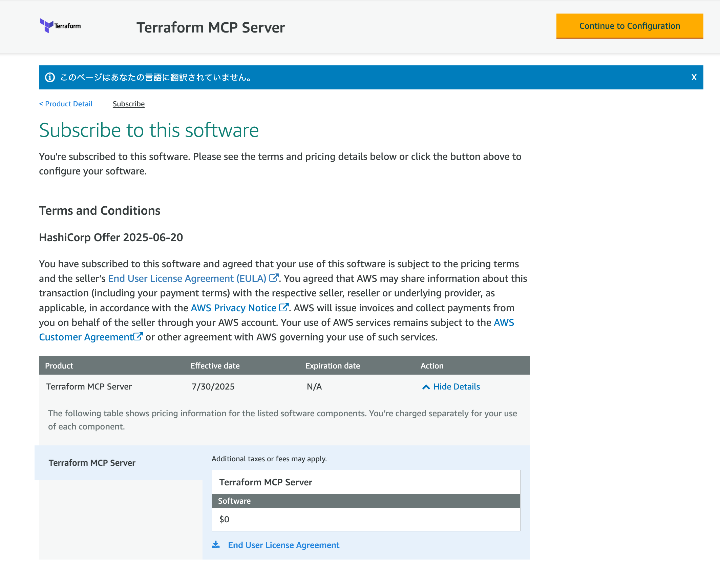Click the HashiCorp Offer 2025-06-20 heading
720x588 pixels.
pyautogui.click(x=111, y=237)
